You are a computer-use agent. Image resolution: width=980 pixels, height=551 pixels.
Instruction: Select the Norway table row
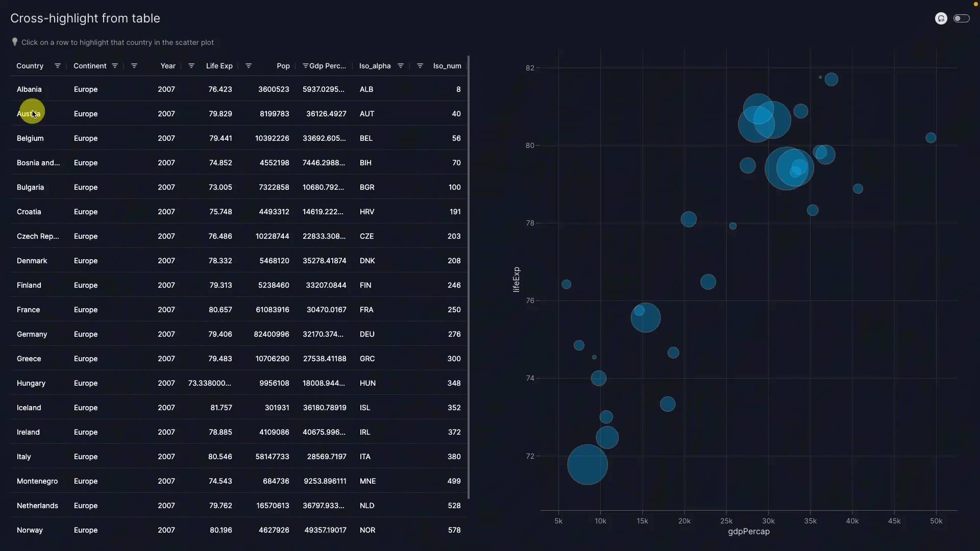30,530
